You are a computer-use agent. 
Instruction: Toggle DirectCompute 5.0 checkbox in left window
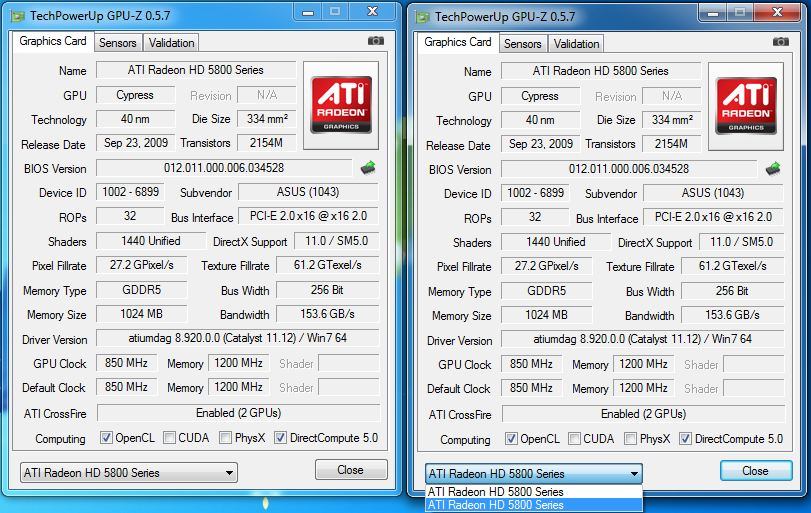tap(280, 437)
